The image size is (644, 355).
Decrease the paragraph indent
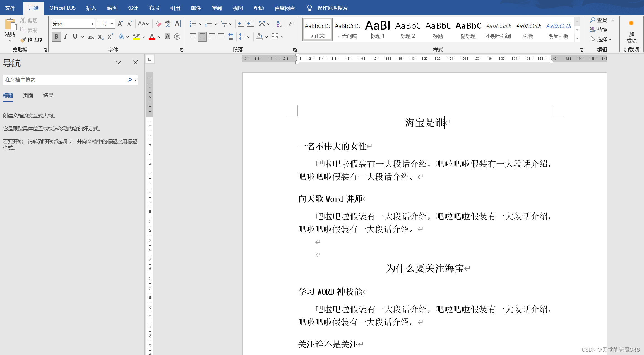point(241,24)
